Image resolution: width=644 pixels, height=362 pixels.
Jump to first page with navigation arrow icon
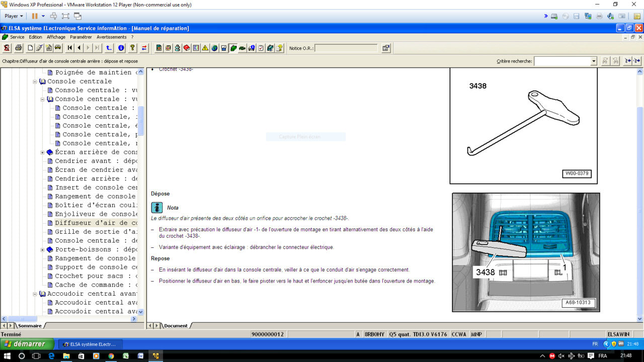(x=70, y=48)
